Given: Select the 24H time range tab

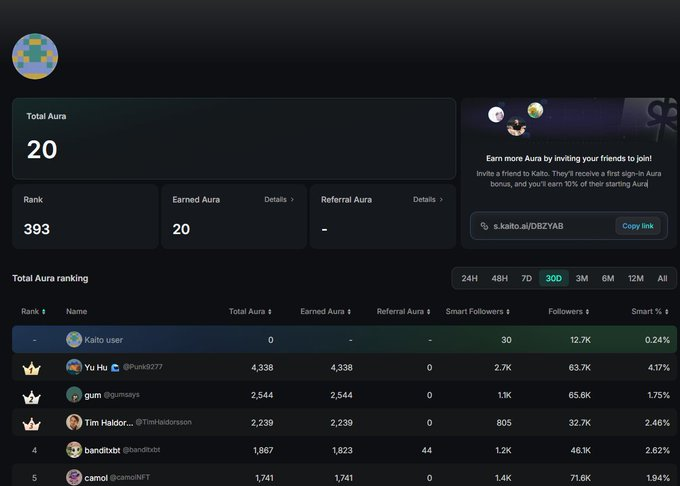Looking at the screenshot, I should point(469,278).
